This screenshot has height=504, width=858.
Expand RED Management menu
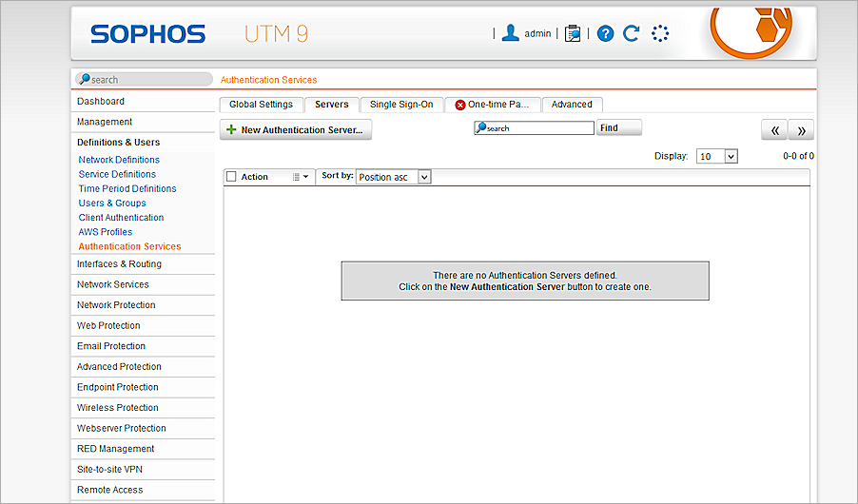tap(143, 449)
